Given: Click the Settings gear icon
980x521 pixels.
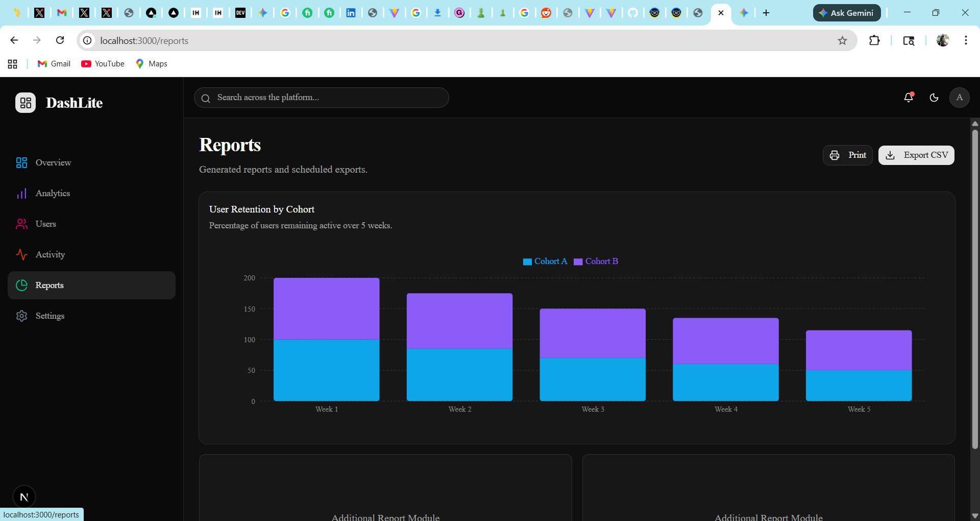Looking at the screenshot, I should point(21,316).
